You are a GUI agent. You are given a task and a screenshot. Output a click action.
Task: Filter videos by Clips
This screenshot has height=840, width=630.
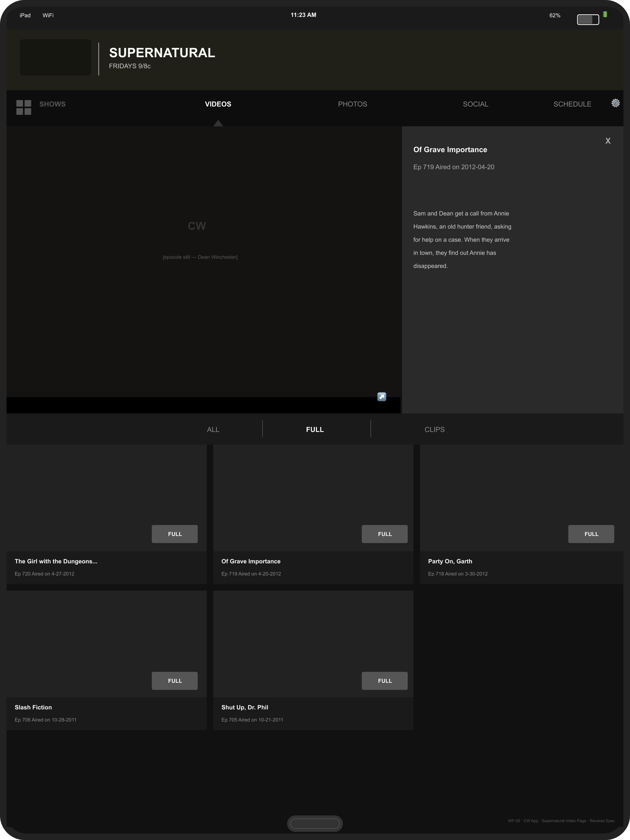point(434,429)
